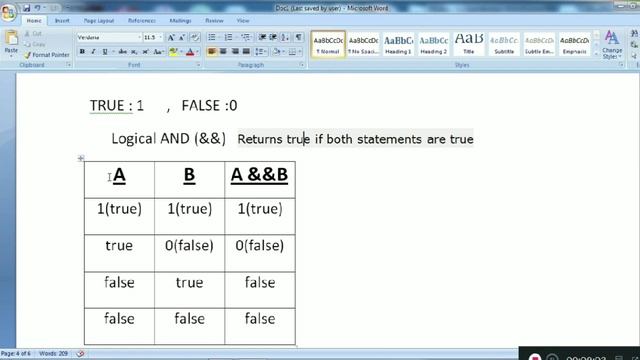640x360 pixels.
Task: Click the Paste clipboard icon
Action: (x=11, y=39)
